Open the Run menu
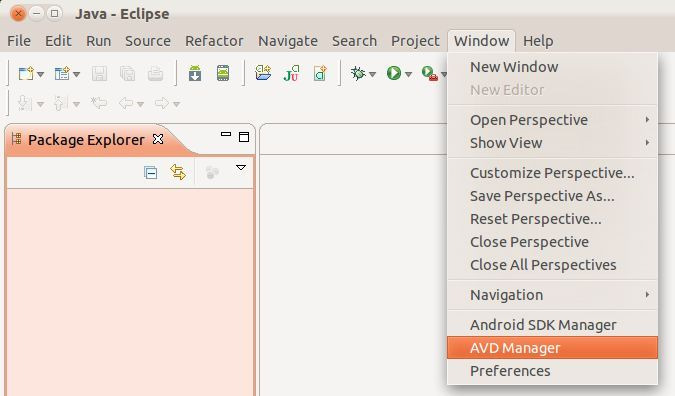 coord(99,41)
